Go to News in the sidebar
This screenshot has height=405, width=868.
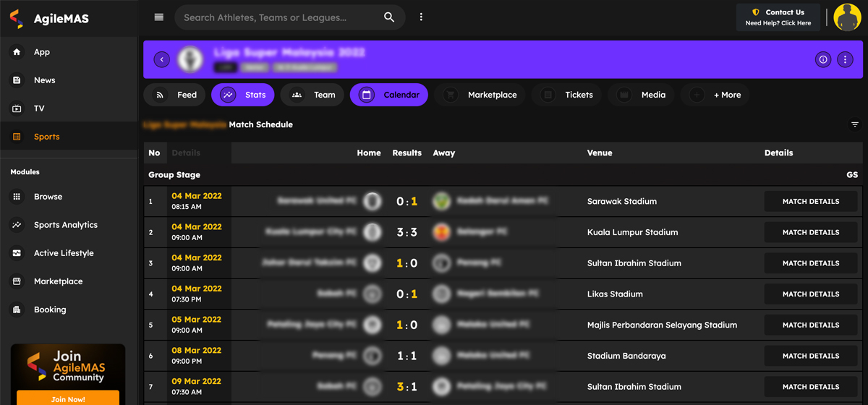(44, 80)
